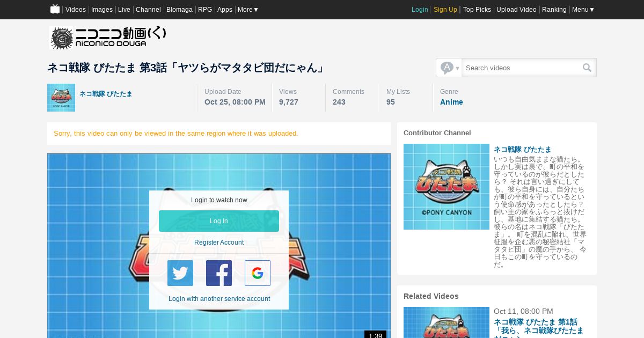Click related video date Oct 11, 08:00 PM
The image size is (644, 338).
click(x=523, y=311)
